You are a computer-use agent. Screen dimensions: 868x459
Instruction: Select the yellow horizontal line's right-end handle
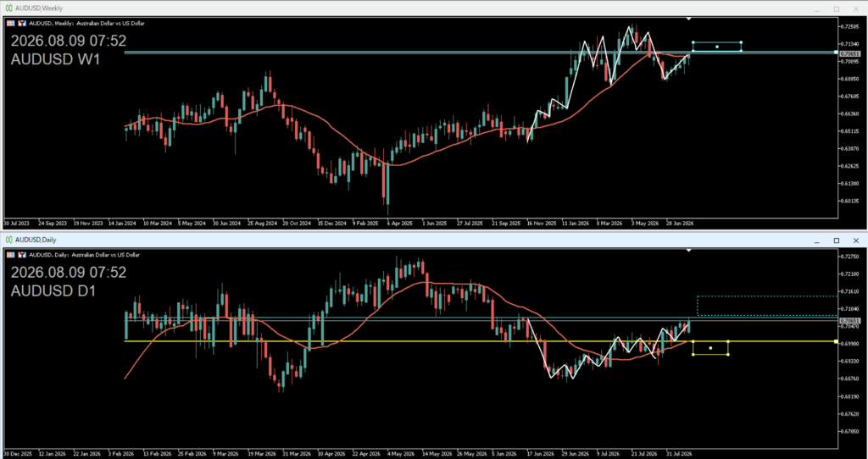click(x=836, y=341)
